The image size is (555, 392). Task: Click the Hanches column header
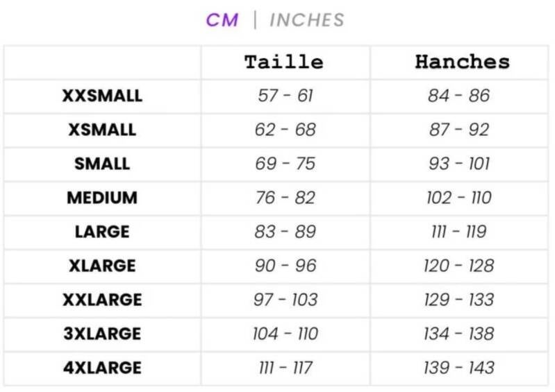(462, 62)
